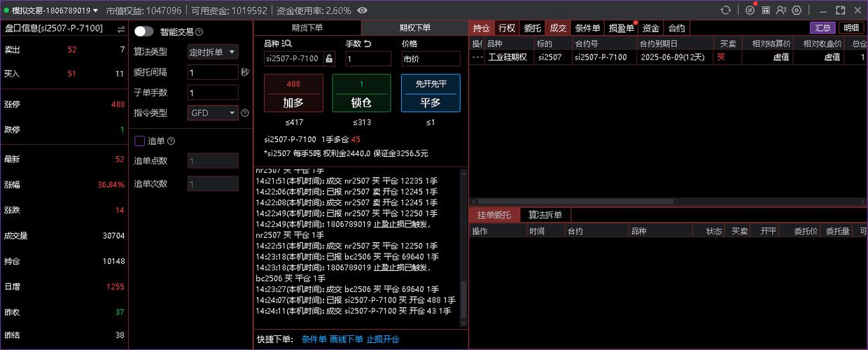
Task: Click the 价格 input showing 市价
Action: (x=430, y=59)
